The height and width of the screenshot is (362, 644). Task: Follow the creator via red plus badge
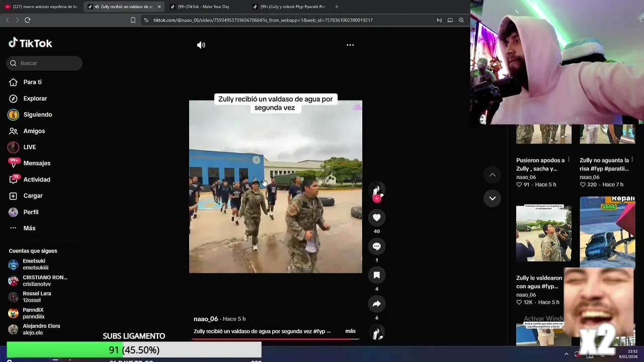(x=376, y=198)
